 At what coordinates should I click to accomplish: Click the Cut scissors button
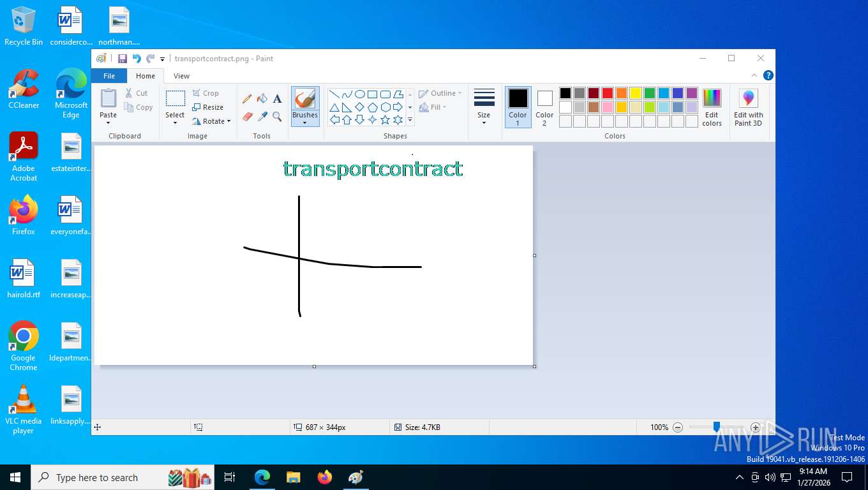point(137,93)
